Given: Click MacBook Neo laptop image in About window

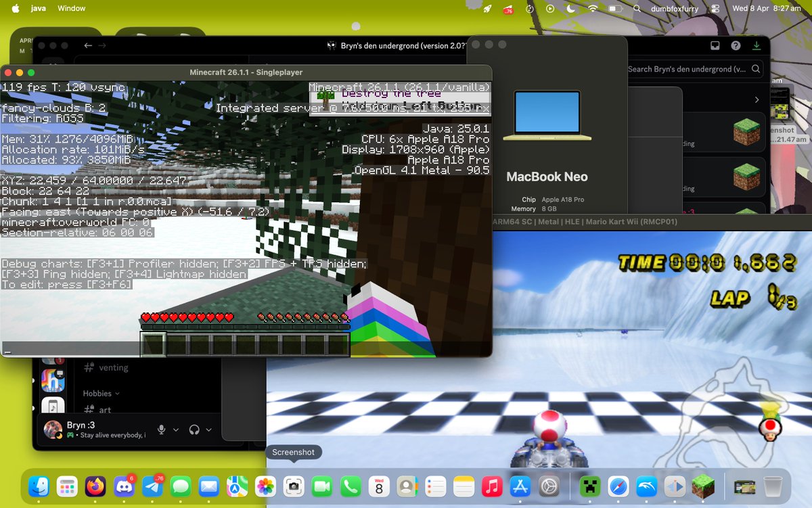Looking at the screenshot, I should point(547,116).
